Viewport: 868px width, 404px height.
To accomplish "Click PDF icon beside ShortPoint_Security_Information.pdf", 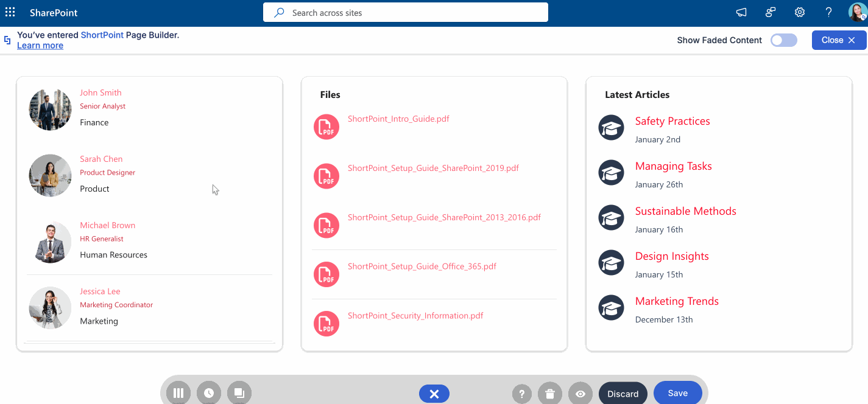I will click(x=326, y=324).
